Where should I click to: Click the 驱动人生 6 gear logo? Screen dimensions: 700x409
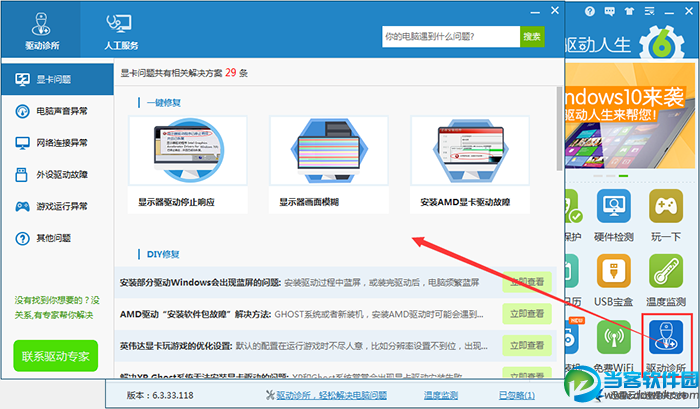pyautogui.click(x=662, y=44)
